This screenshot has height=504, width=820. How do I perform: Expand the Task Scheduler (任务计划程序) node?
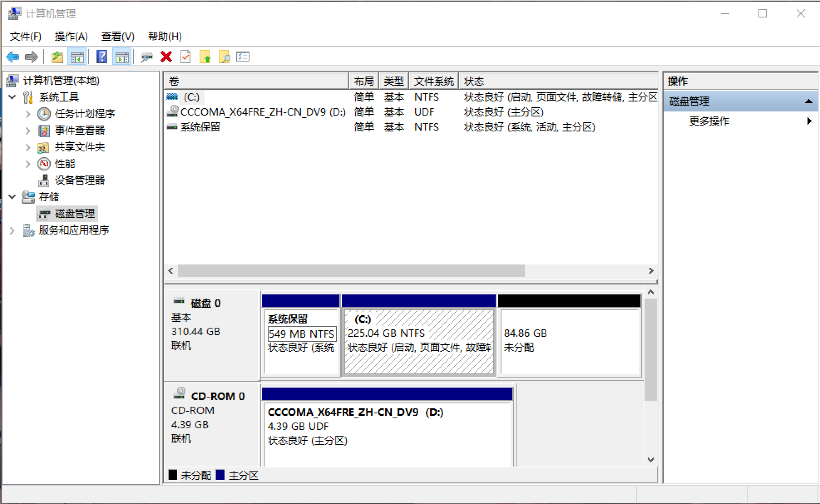pos(28,114)
